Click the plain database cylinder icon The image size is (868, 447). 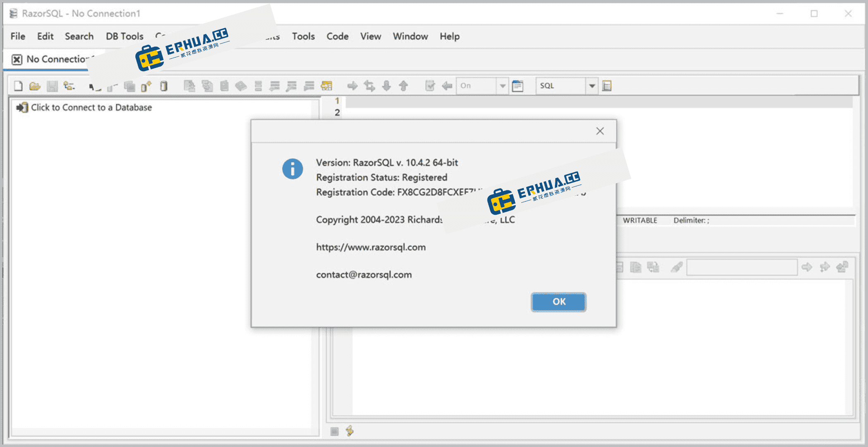click(164, 86)
